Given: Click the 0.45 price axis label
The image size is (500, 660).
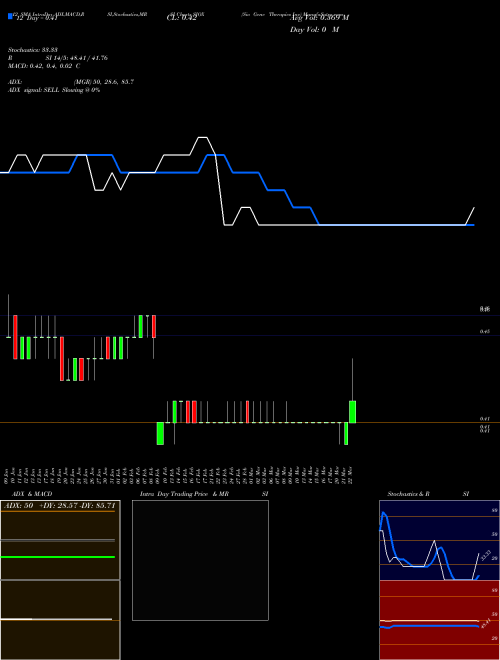Looking at the screenshot, I should click(x=484, y=332).
